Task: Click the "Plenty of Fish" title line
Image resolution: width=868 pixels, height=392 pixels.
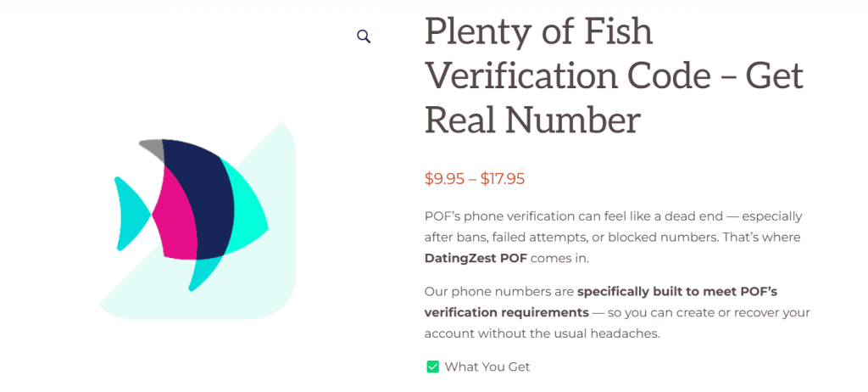Action: (538, 32)
